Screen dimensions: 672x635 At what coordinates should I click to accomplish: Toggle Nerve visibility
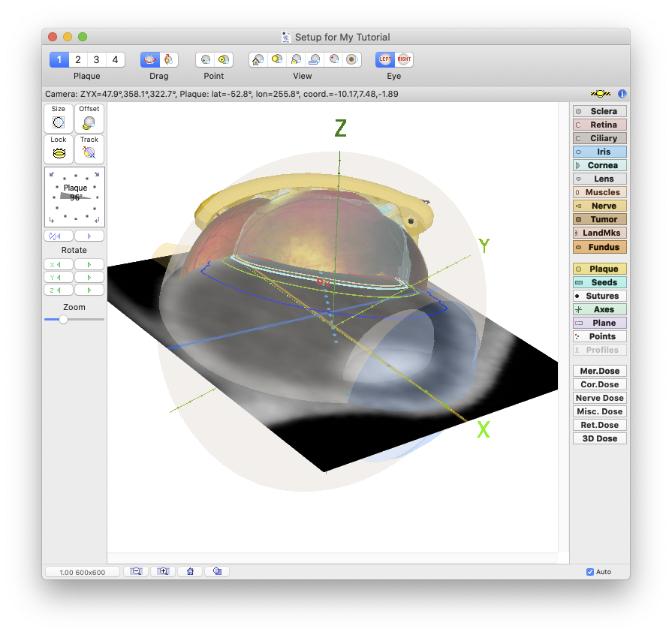[x=600, y=206]
